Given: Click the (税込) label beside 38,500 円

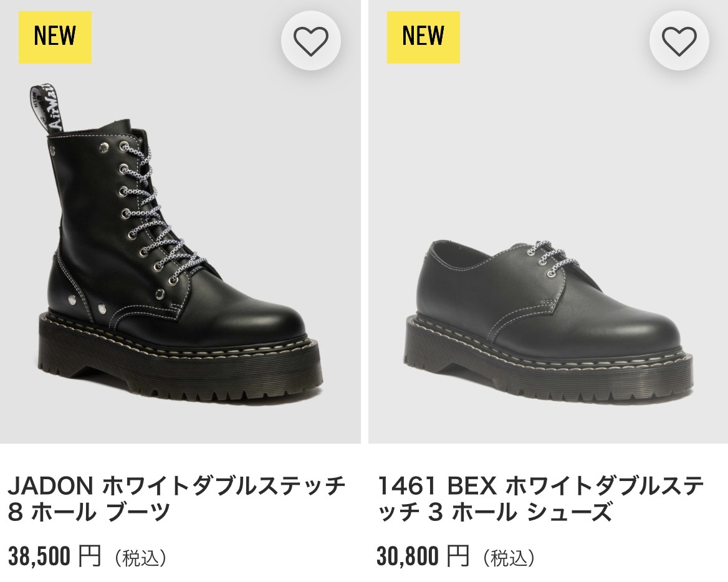Looking at the screenshot, I should 140,557.
